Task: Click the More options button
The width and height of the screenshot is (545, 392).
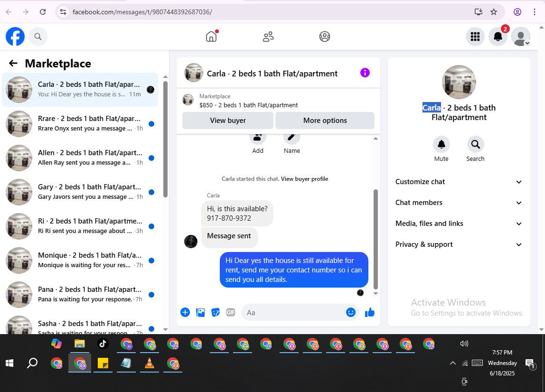Action: coord(325,120)
